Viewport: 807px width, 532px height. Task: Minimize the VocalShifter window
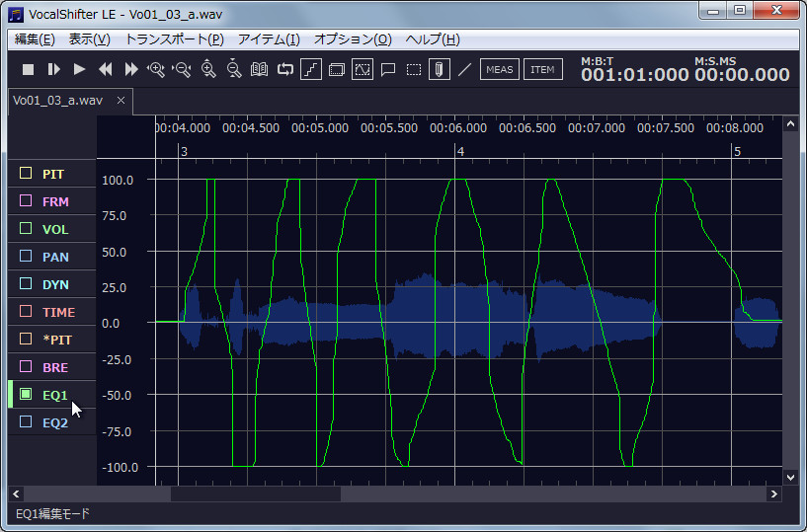point(713,10)
